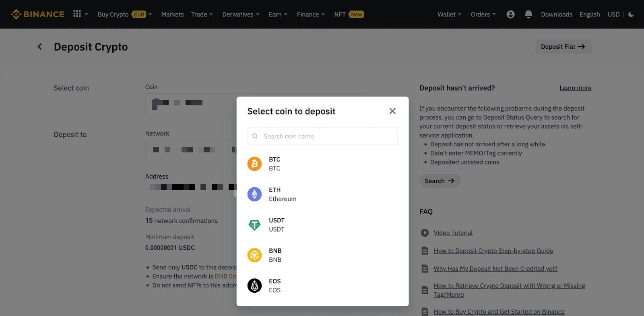
Task: Focus the Search coin name field
Action: click(x=322, y=136)
